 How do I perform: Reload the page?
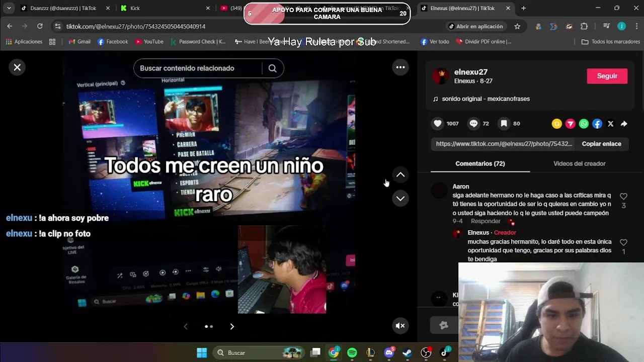[x=40, y=26]
